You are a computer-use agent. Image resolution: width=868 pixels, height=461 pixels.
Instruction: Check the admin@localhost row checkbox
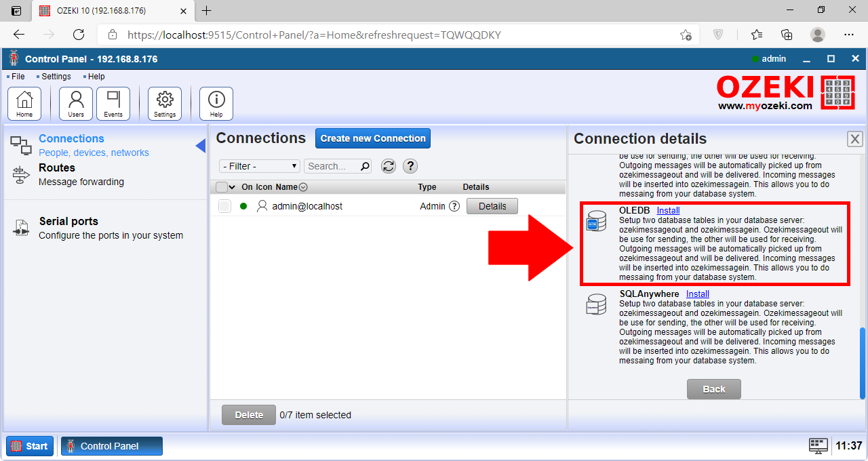point(224,206)
